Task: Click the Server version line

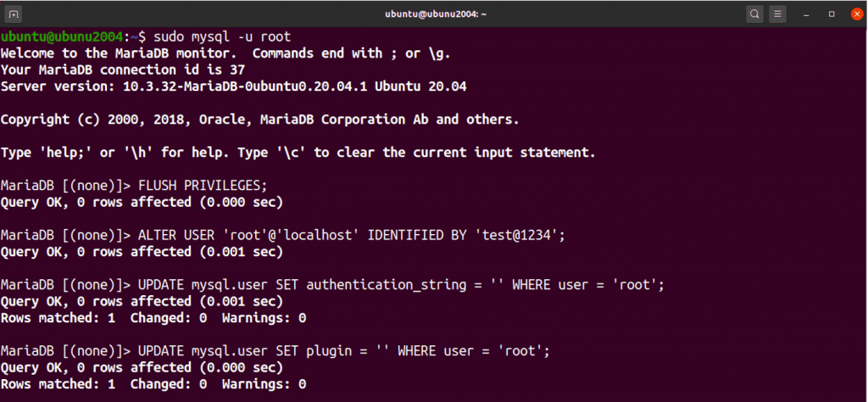Action: point(233,87)
